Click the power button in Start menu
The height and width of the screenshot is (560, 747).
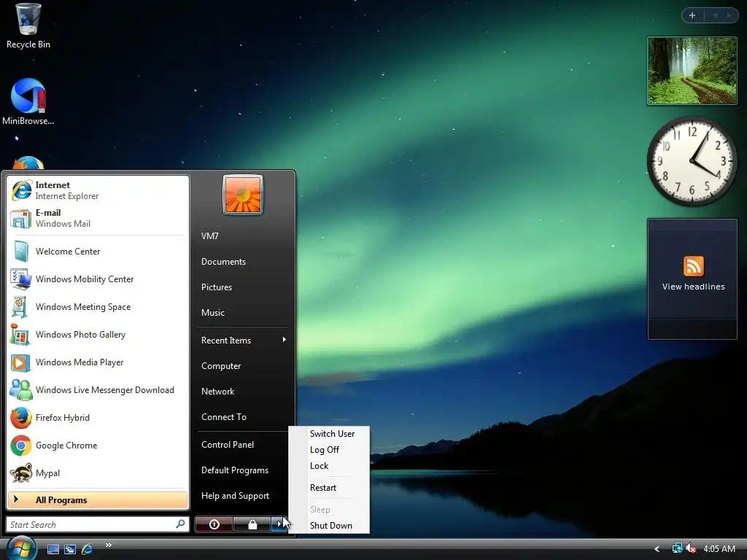tap(214, 524)
